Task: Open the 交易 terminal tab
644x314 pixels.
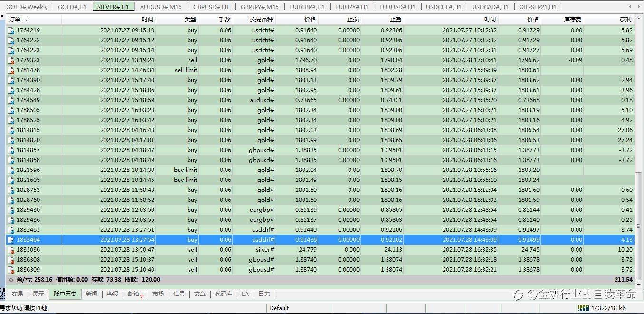Action: pyautogui.click(x=17, y=294)
